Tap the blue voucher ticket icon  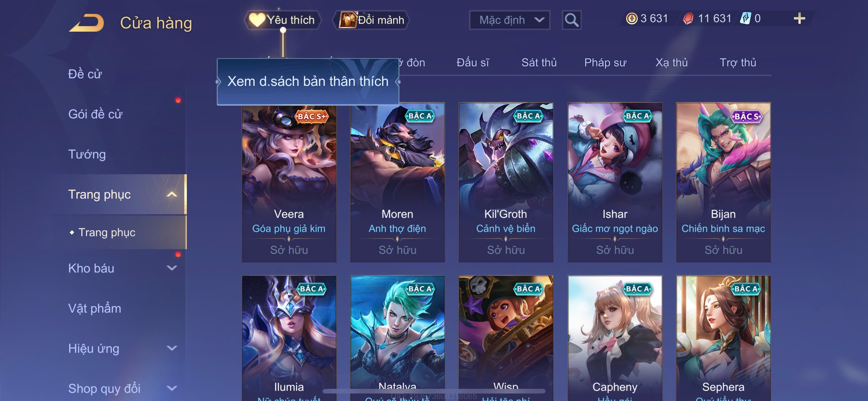[x=745, y=18]
